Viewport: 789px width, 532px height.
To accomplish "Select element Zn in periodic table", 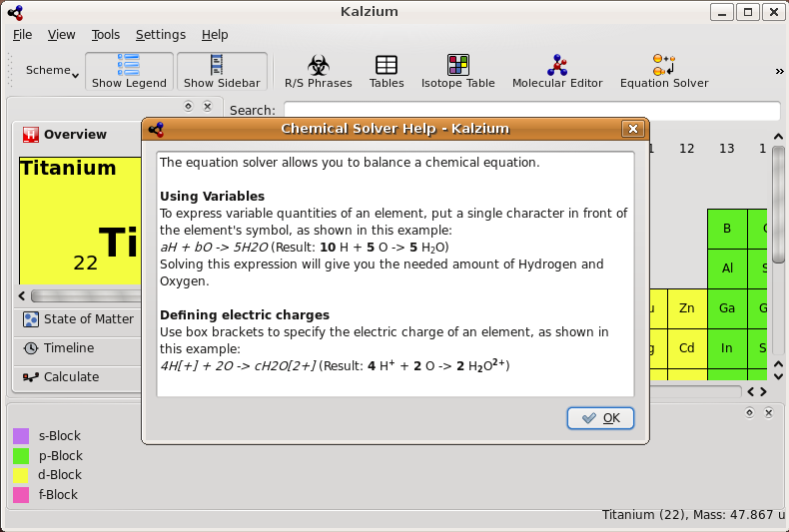I will tap(687, 308).
